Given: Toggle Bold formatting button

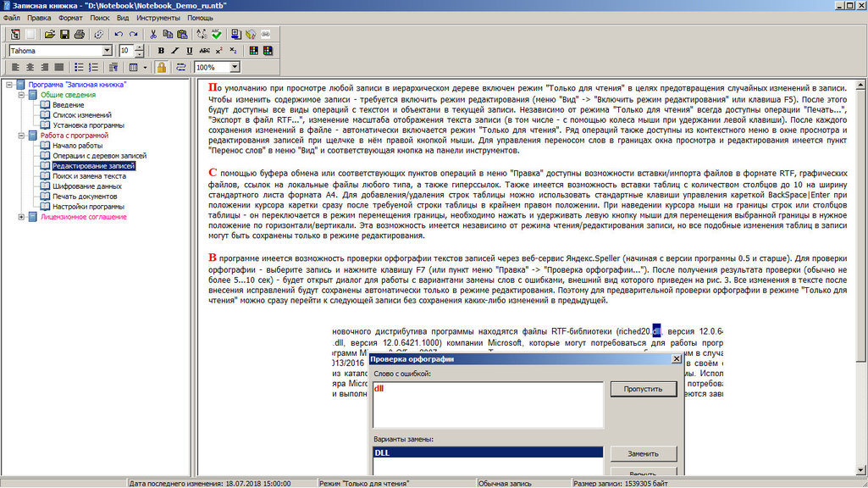Looking at the screenshot, I should [x=162, y=51].
